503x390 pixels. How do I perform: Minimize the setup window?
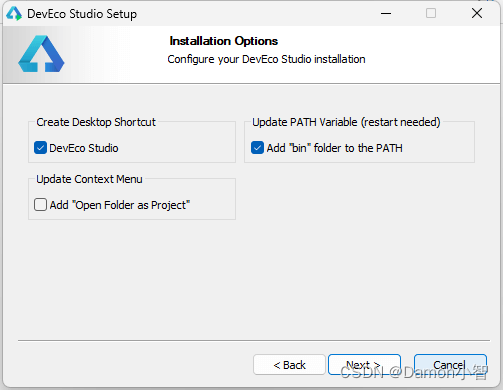[386, 14]
